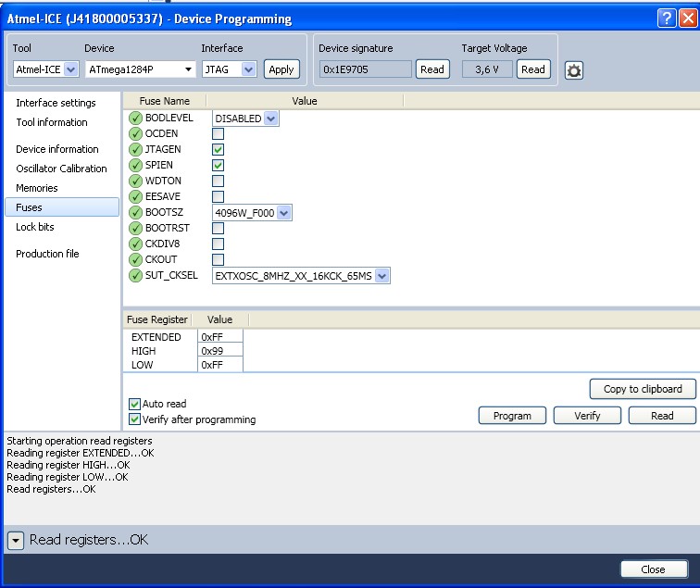Open Device information page

(57, 149)
